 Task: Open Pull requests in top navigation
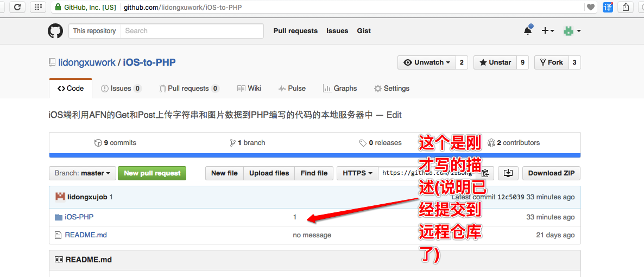tap(295, 31)
